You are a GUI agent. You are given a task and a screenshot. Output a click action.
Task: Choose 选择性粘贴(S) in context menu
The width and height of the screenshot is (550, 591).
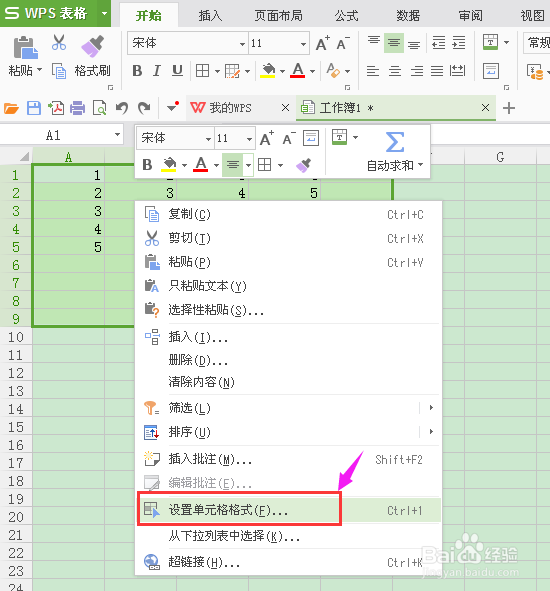click(x=288, y=310)
